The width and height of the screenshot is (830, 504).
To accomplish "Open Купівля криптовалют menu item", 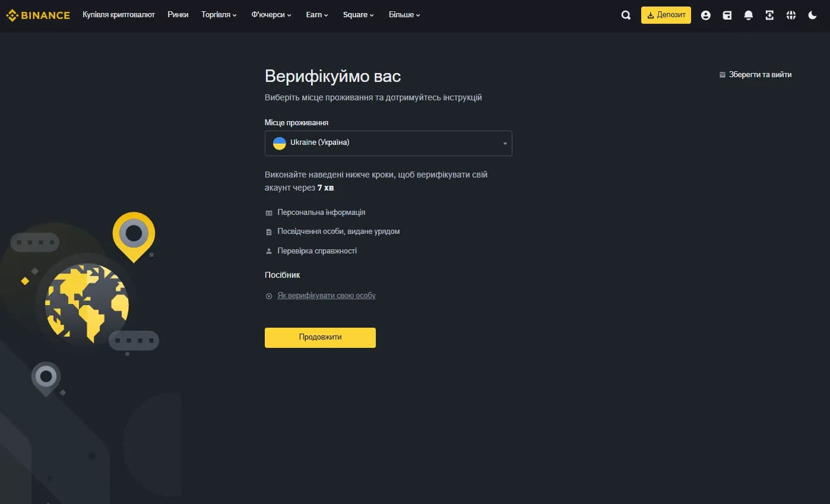I will click(119, 15).
